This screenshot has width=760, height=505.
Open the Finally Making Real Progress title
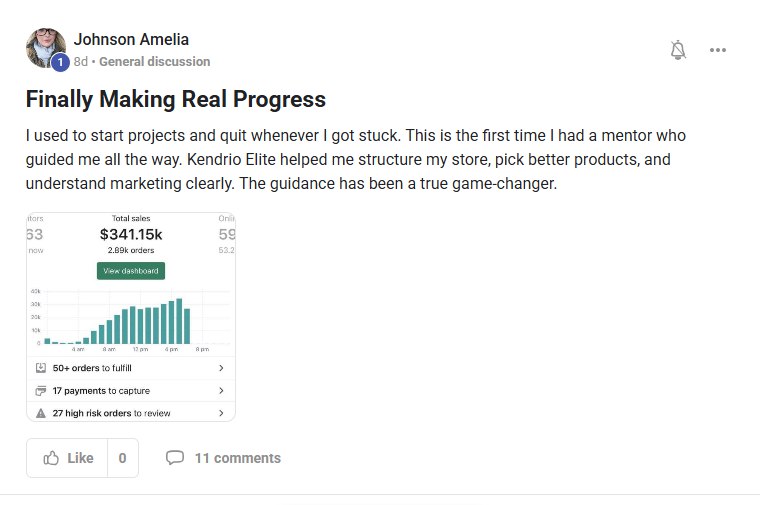175,99
